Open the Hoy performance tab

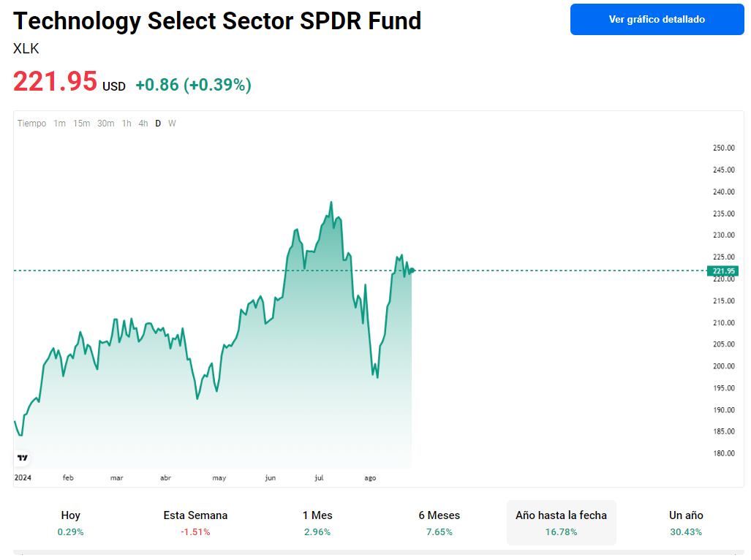click(x=71, y=523)
